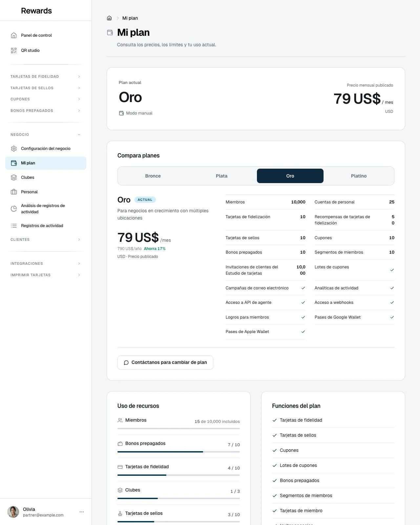420x525 pixels.
Task: Click Configuración del negocio gear icon
Action: [14, 149]
